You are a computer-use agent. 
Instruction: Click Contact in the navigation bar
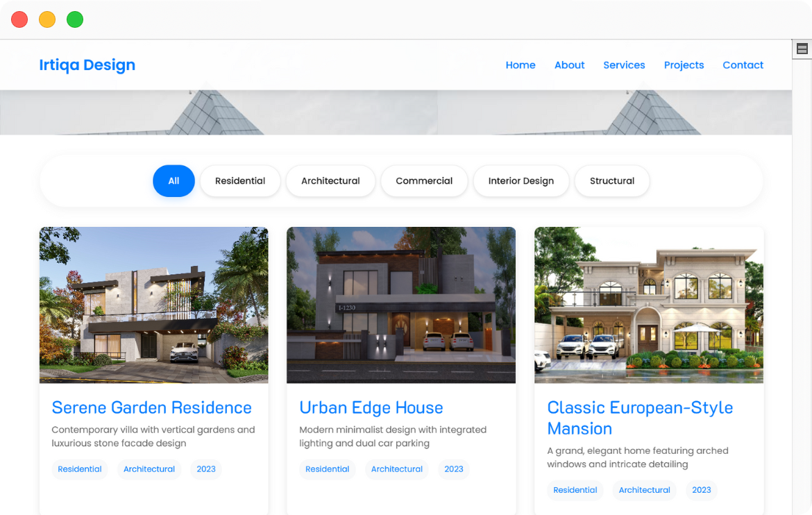743,65
